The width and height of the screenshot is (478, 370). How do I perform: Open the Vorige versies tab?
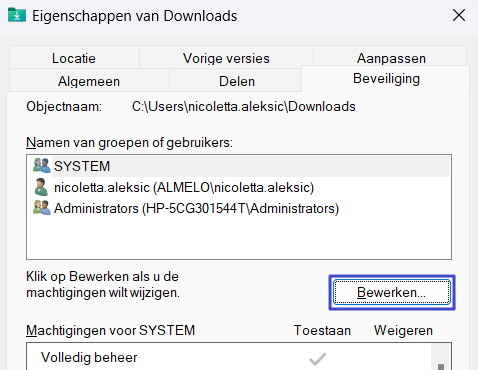[x=226, y=58]
